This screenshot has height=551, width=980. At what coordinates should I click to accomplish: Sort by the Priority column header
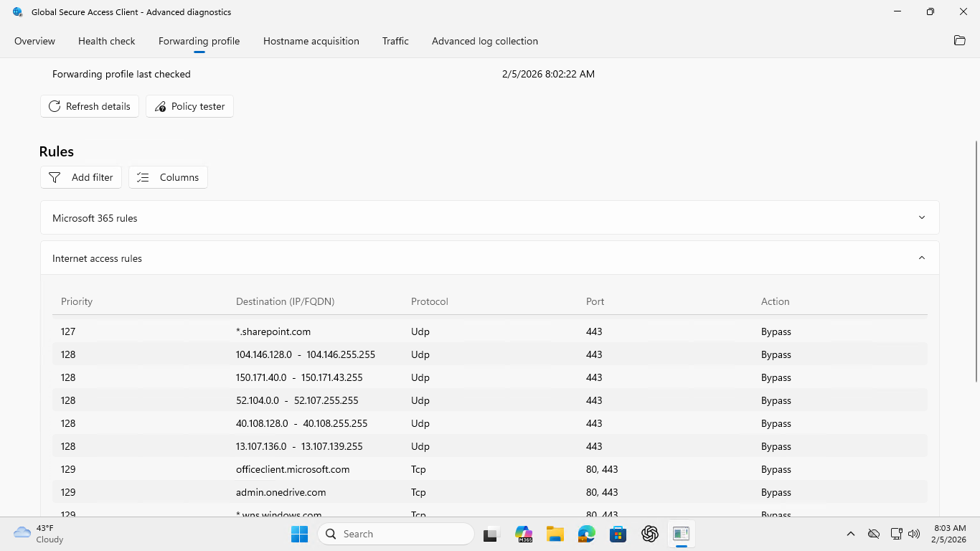tap(77, 301)
